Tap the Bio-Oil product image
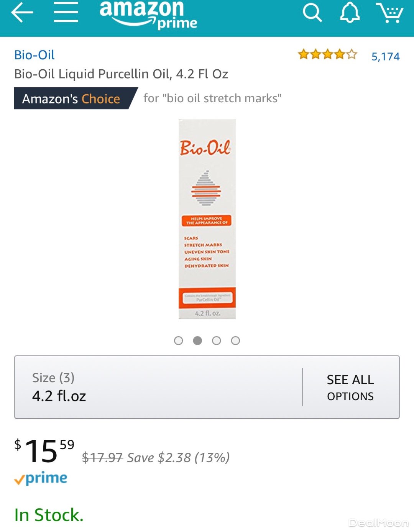Screen dimensions: 414x532 [x=207, y=219]
